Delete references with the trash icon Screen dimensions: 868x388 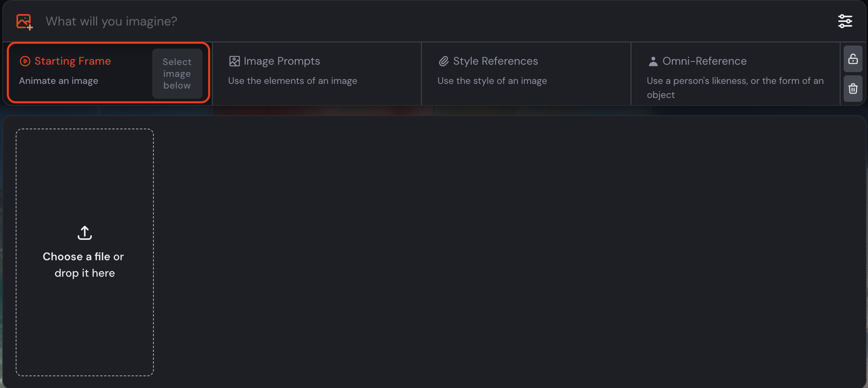click(853, 89)
